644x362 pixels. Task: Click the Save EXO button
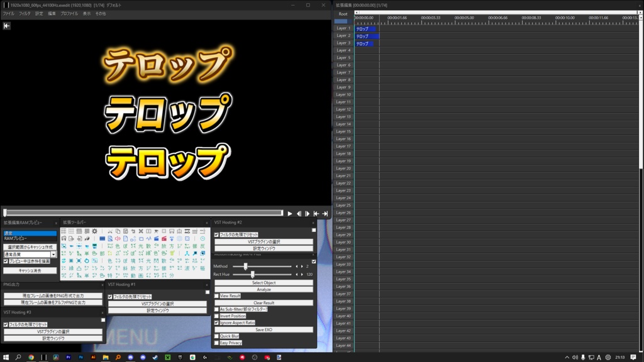tap(264, 329)
